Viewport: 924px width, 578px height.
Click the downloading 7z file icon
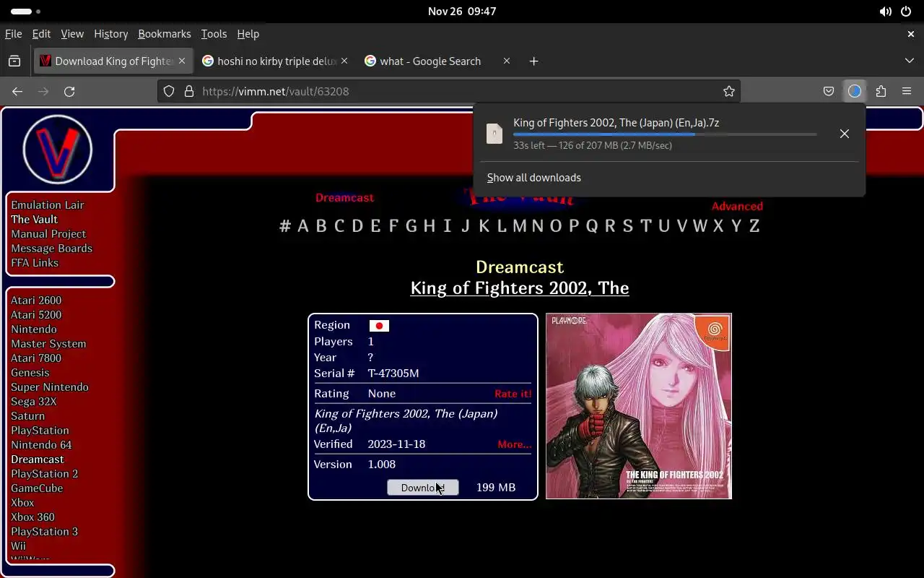coord(494,134)
